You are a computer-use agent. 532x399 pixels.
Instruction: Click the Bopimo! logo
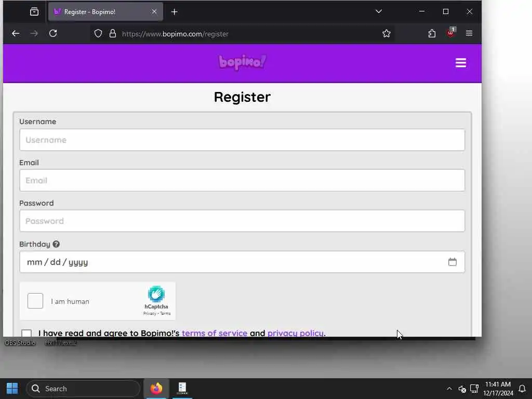pos(242,62)
